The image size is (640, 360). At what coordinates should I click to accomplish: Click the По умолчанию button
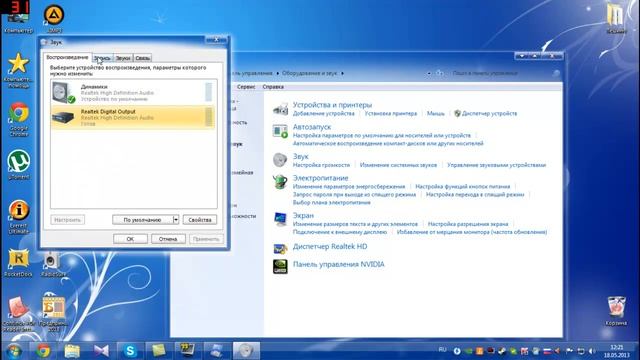(x=142, y=220)
